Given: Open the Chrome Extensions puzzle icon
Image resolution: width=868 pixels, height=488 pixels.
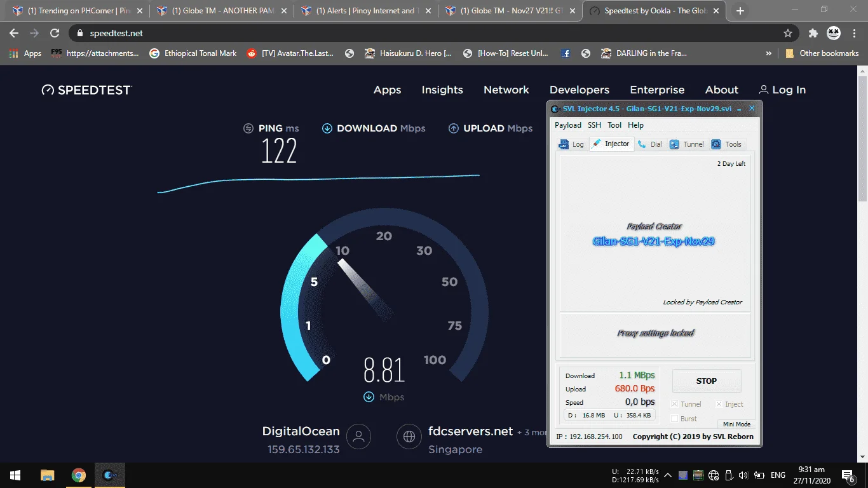Looking at the screenshot, I should coord(813,33).
